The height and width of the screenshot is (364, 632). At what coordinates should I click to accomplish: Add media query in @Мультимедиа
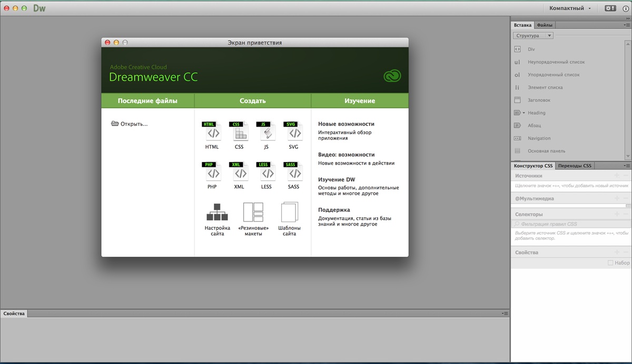[x=617, y=198]
